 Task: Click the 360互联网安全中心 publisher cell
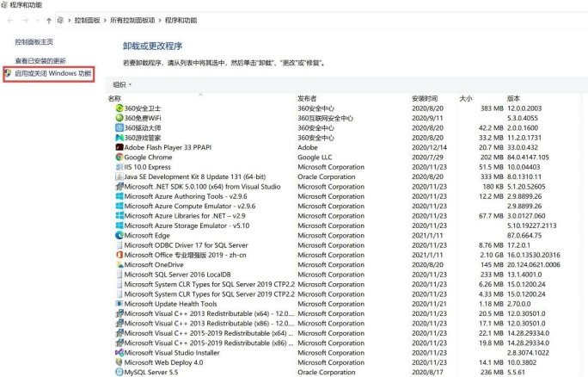click(325, 118)
